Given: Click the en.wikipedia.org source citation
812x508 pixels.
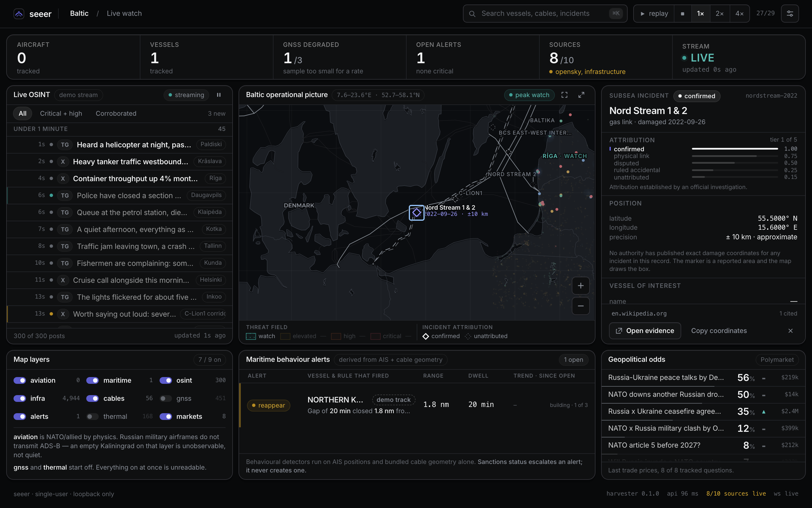Looking at the screenshot, I should [x=639, y=314].
